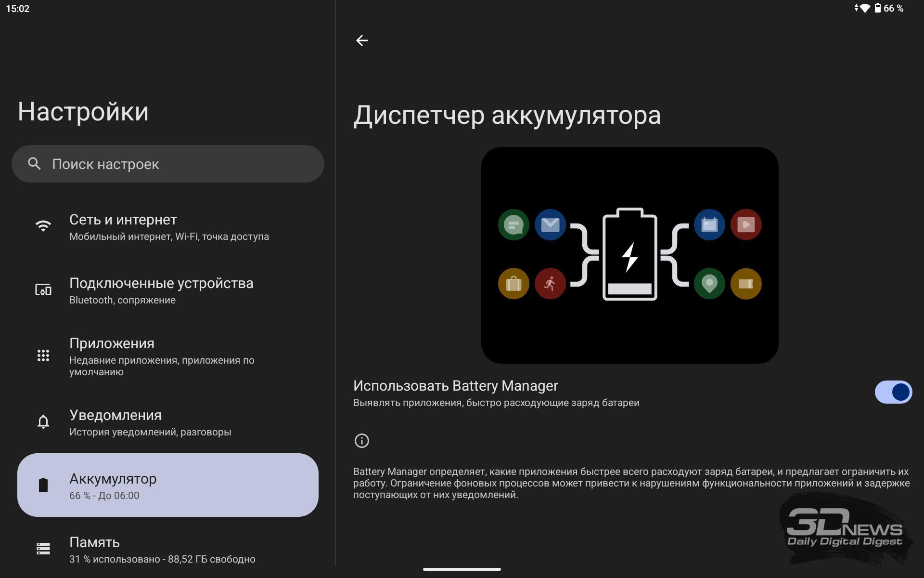This screenshot has width=924, height=578.
Task: Click the connected devices icon
Action: pos(43,289)
